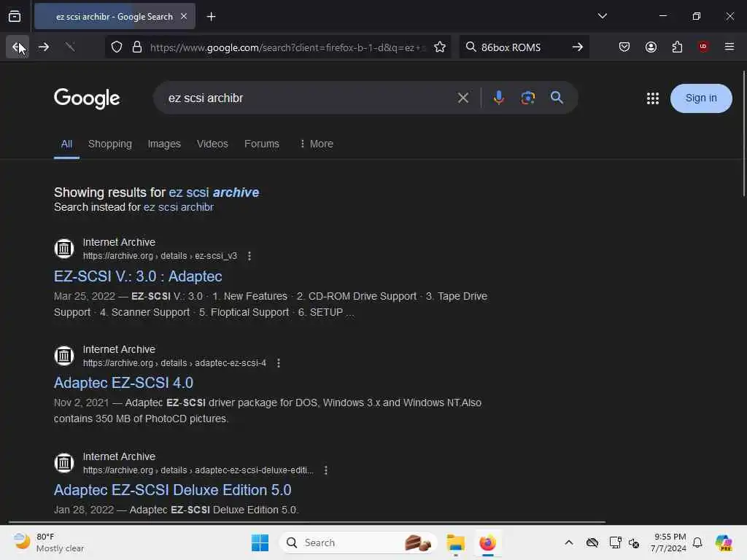Open a new tab with plus button
This screenshot has width=747, height=560.
[x=211, y=17]
